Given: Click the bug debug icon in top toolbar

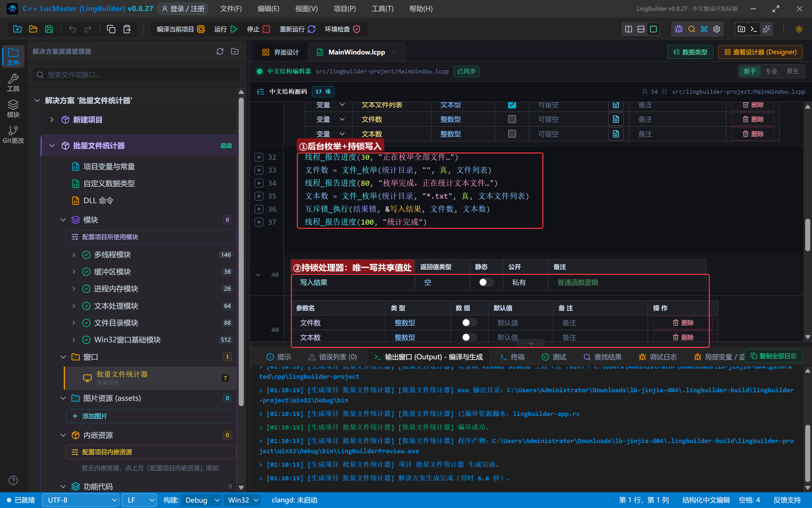Looking at the screenshot, I should point(679,29).
